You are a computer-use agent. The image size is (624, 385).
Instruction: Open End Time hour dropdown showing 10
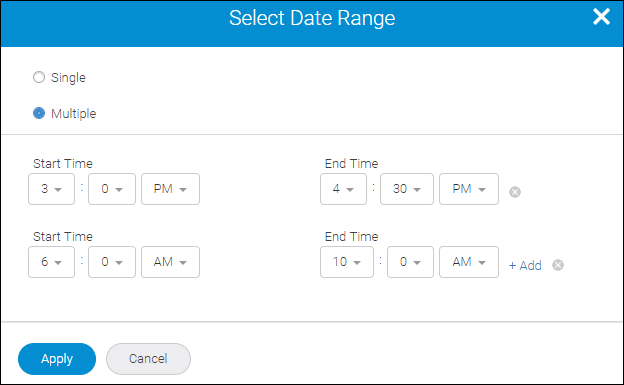coord(347,262)
